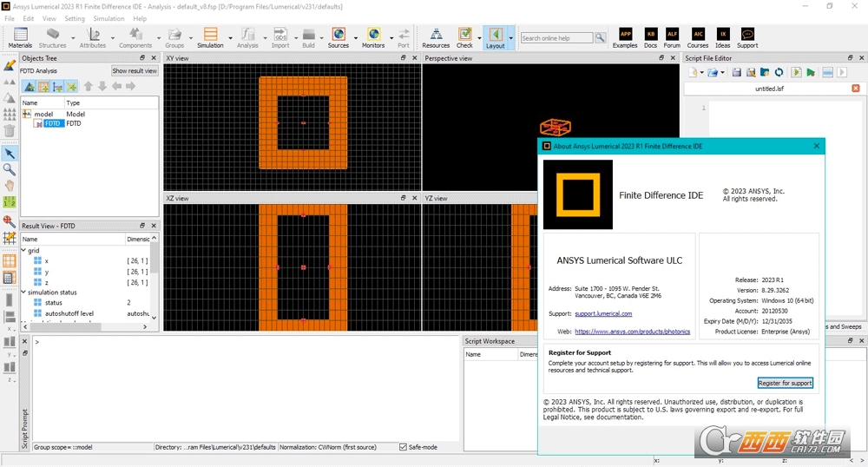Open the Check dropdown arrow

click(479, 38)
